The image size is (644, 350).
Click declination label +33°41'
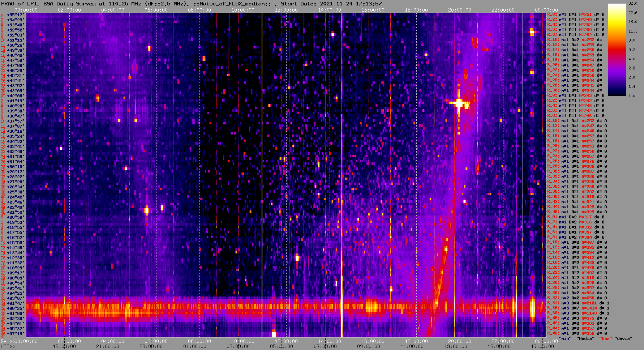(x=16, y=146)
